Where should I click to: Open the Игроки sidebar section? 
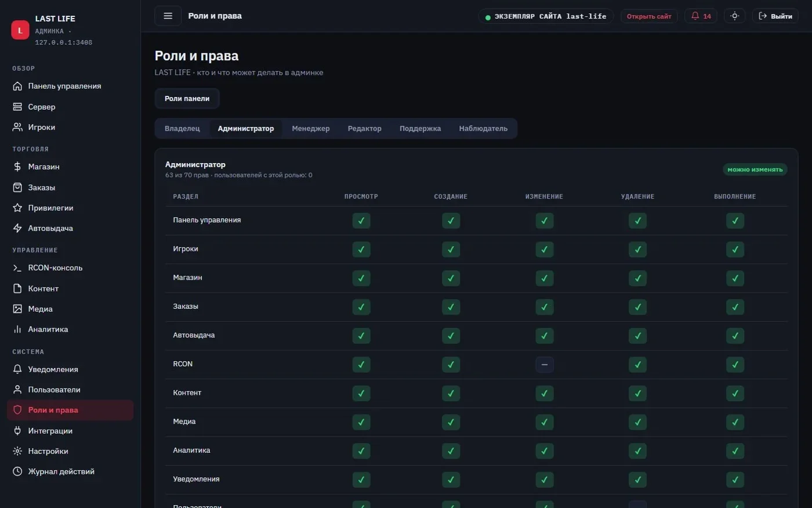point(70,127)
